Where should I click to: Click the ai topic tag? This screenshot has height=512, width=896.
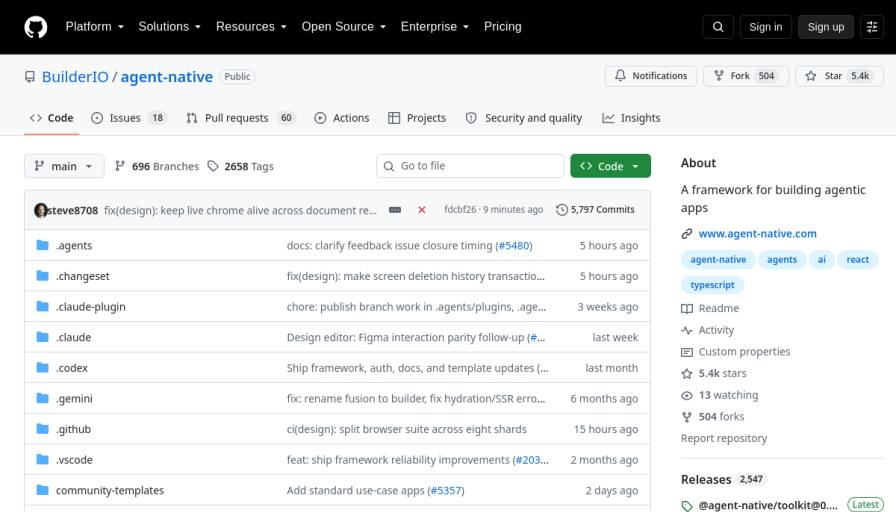tap(821, 259)
